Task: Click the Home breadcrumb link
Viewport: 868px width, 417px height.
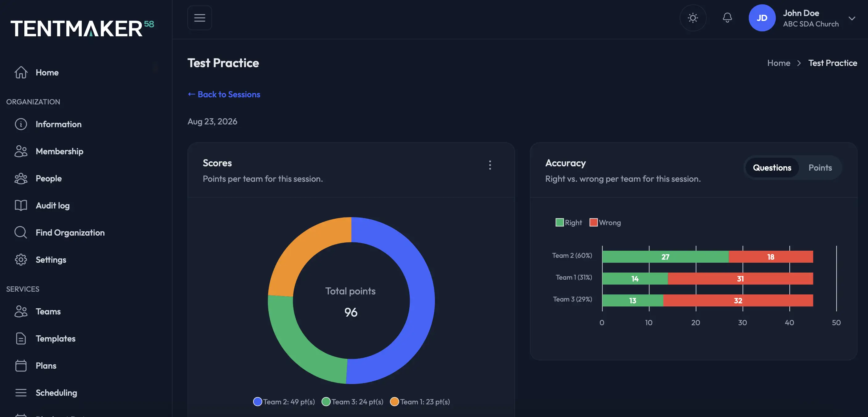Action: pos(778,63)
